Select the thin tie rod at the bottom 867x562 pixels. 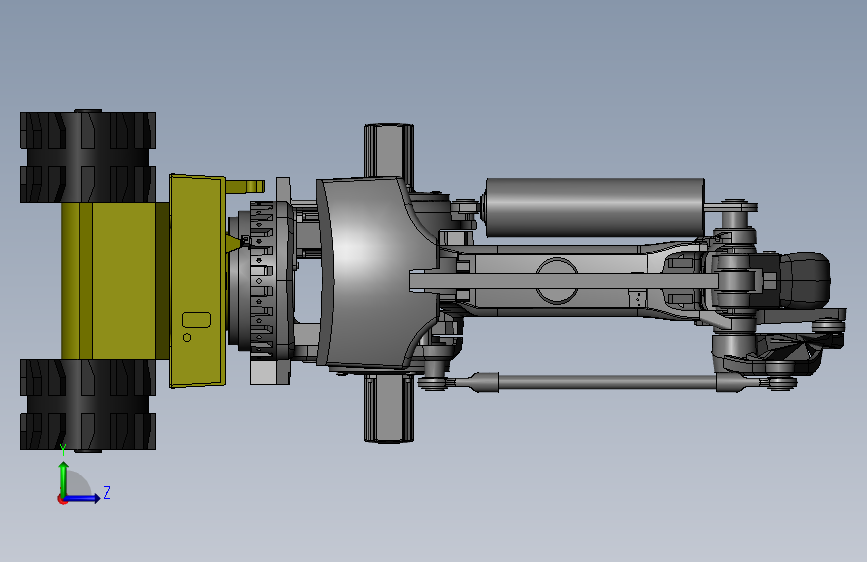607,382
